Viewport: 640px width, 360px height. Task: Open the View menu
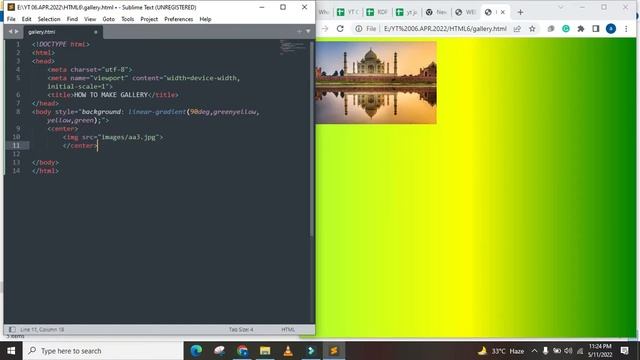pos(90,19)
